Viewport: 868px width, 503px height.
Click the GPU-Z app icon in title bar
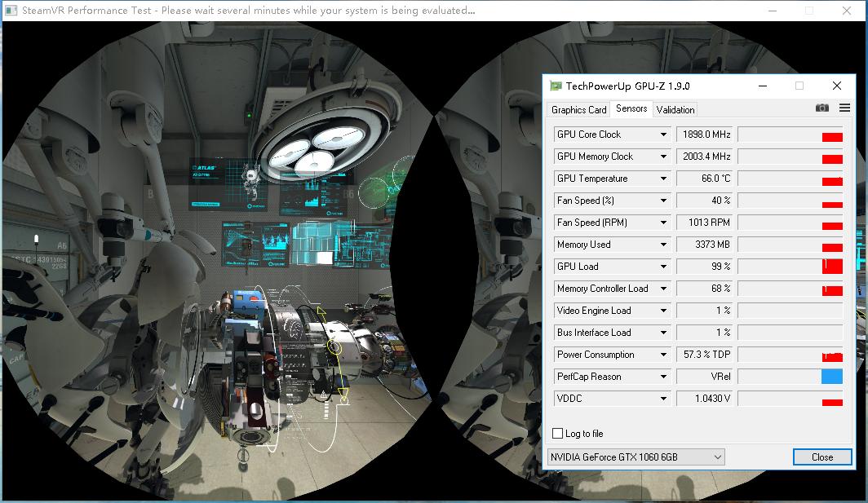click(x=556, y=86)
